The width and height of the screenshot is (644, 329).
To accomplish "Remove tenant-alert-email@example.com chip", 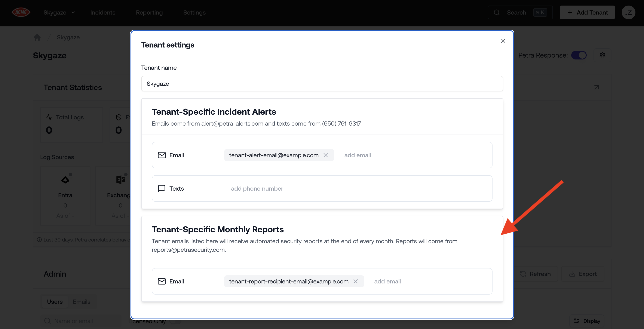I will tap(325, 155).
